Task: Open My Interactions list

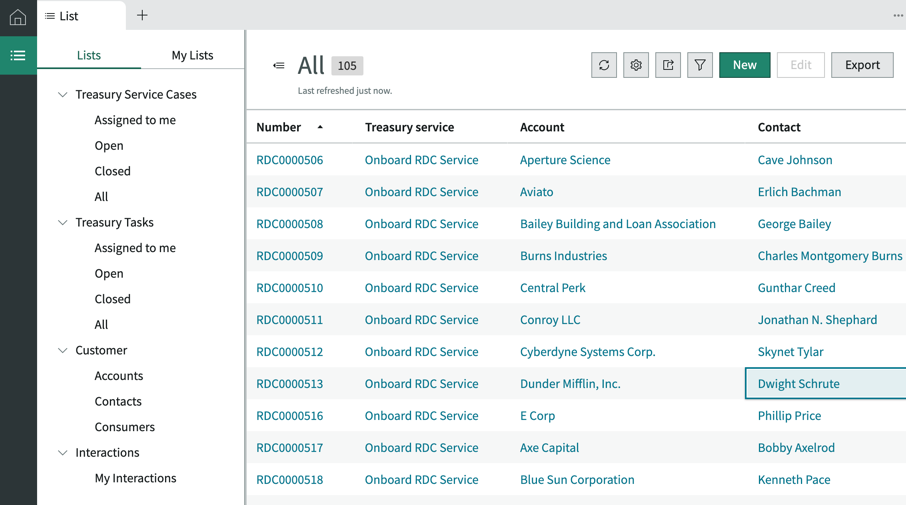Action: point(135,478)
